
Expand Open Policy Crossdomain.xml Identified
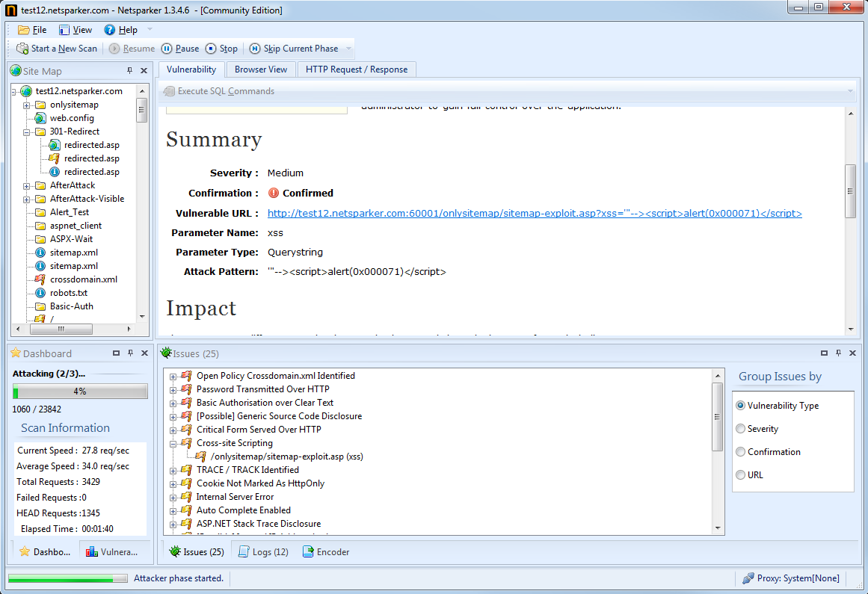[x=173, y=377]
